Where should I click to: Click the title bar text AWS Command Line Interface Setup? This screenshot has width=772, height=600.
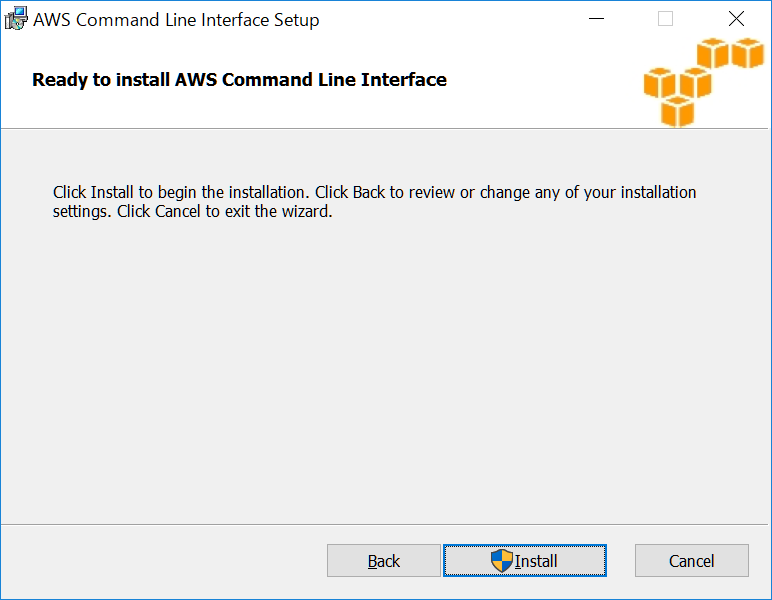pyautogui.click(x=176, y=20)
